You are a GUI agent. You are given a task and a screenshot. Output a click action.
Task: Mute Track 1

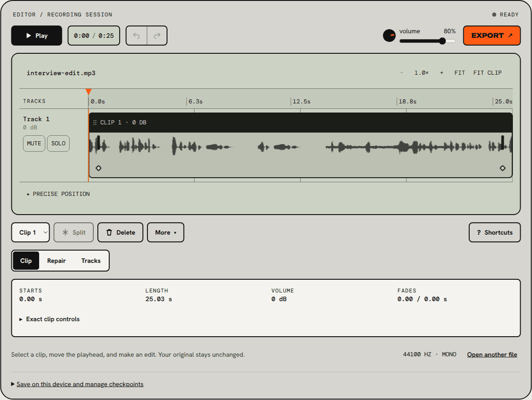[34, 144]
